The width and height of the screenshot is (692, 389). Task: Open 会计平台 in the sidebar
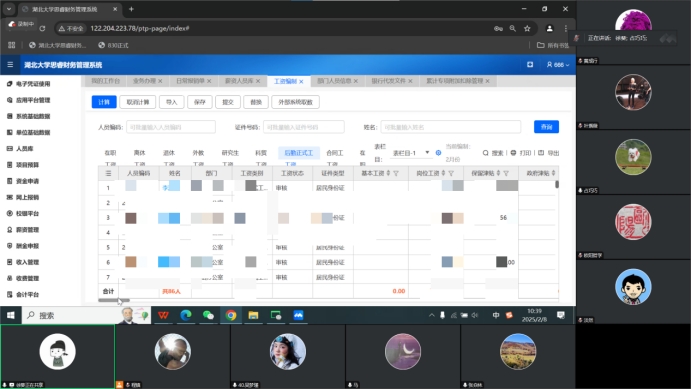coord(27,295)
